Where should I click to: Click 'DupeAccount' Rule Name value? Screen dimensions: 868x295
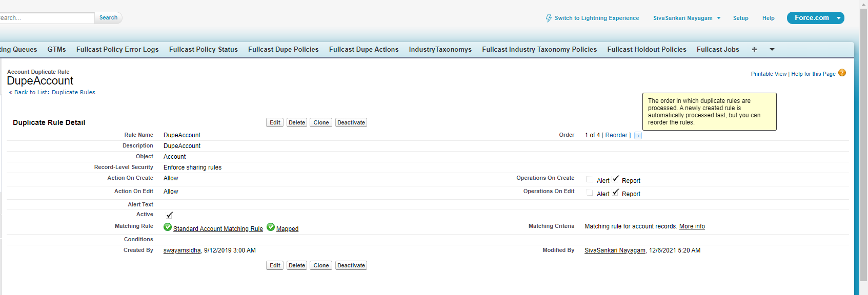(182, 135)
